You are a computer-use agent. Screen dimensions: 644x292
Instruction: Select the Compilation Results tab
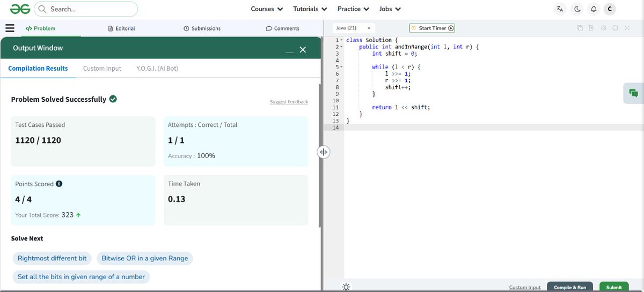[x=38, y=69]
